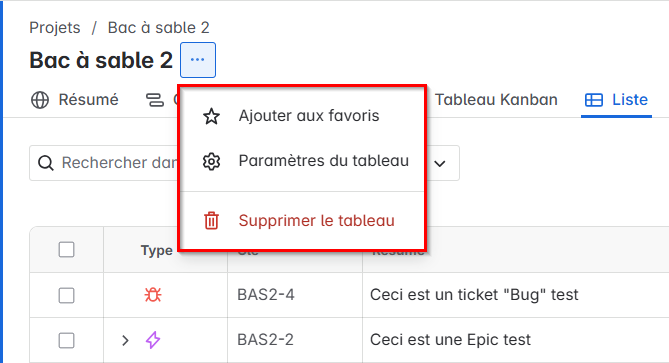Click the red trash icon
The height and width of the screenshot is (363, 669).
coord(211,221)
